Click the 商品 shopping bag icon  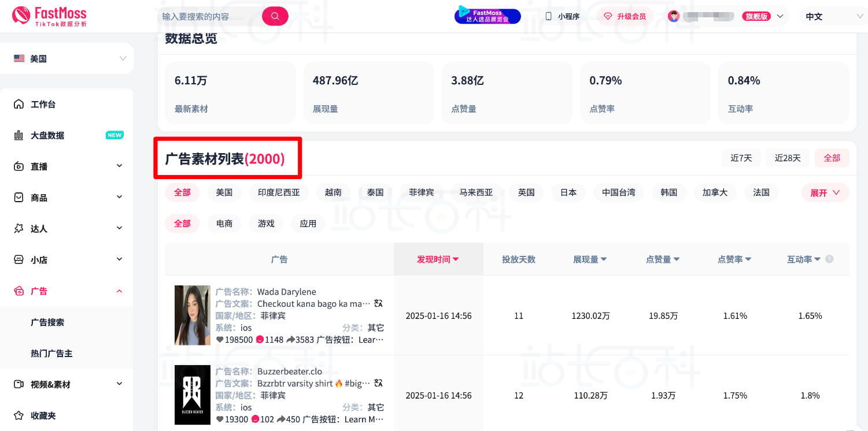pyautogui.click(x=19, y=198)
